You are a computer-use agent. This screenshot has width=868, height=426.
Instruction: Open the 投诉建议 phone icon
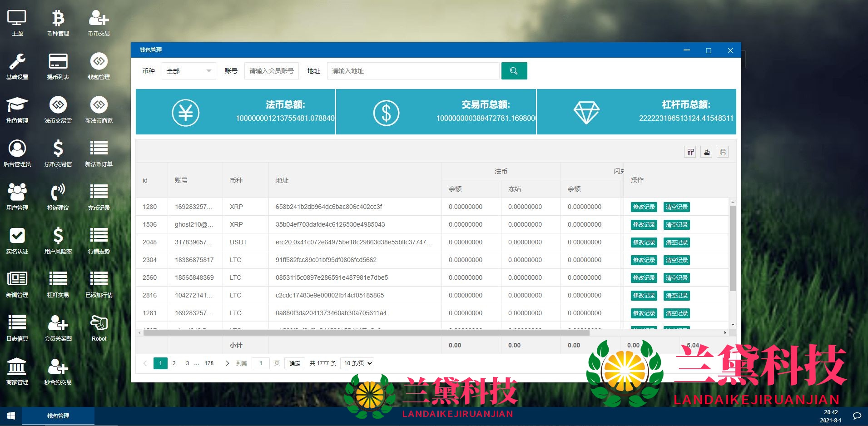coord(58,197)
